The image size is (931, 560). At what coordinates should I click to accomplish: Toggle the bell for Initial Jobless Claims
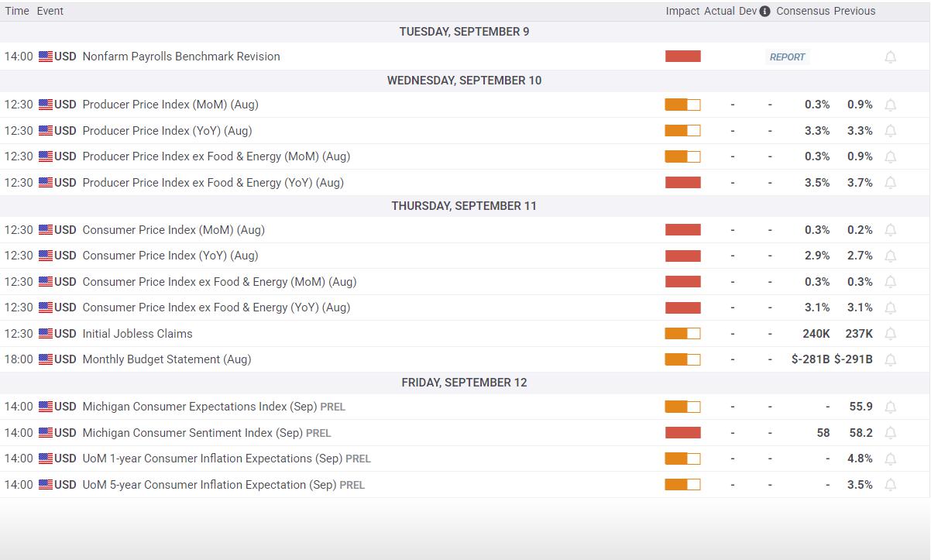pyautogui.click(x=890, y=334)
